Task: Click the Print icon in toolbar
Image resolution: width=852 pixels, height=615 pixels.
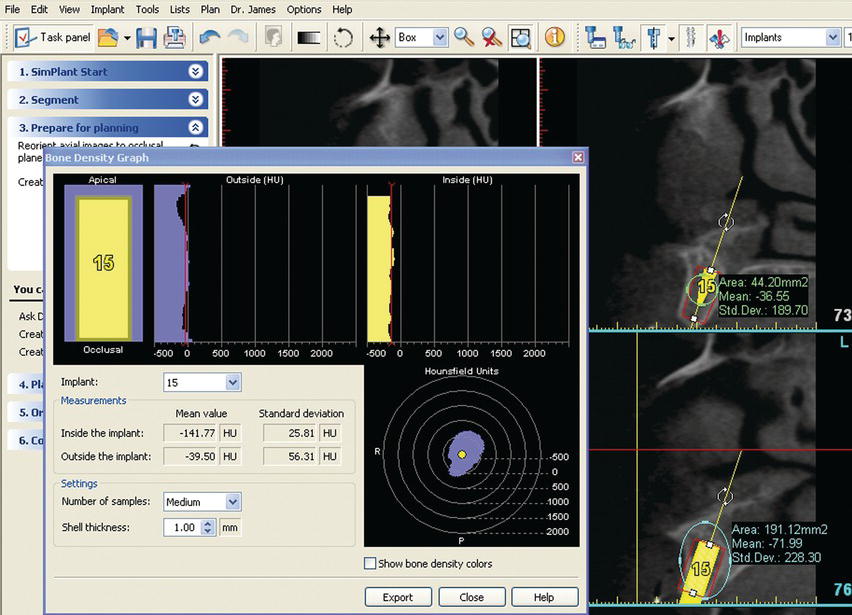Action: [x=174, y=38]
